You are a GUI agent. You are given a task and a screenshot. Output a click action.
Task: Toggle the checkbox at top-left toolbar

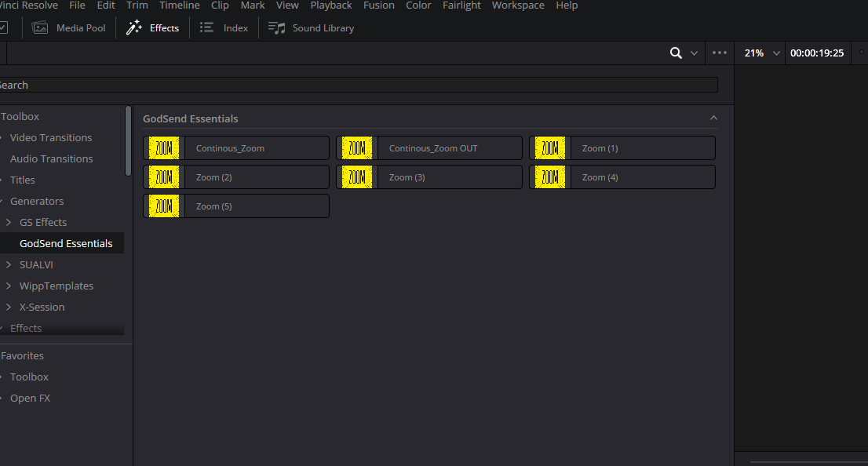[3, 27]
